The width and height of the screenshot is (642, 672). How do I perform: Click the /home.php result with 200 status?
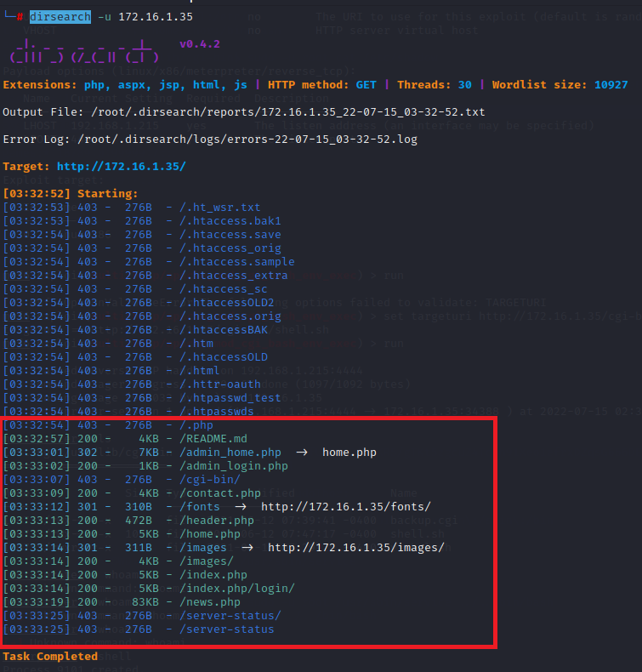pos(210,534)
